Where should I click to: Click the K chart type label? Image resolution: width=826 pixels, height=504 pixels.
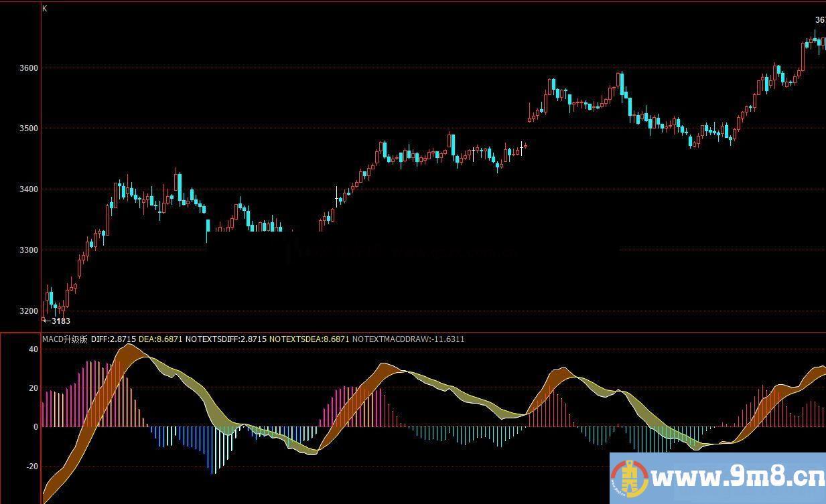(x=45, y=9)
